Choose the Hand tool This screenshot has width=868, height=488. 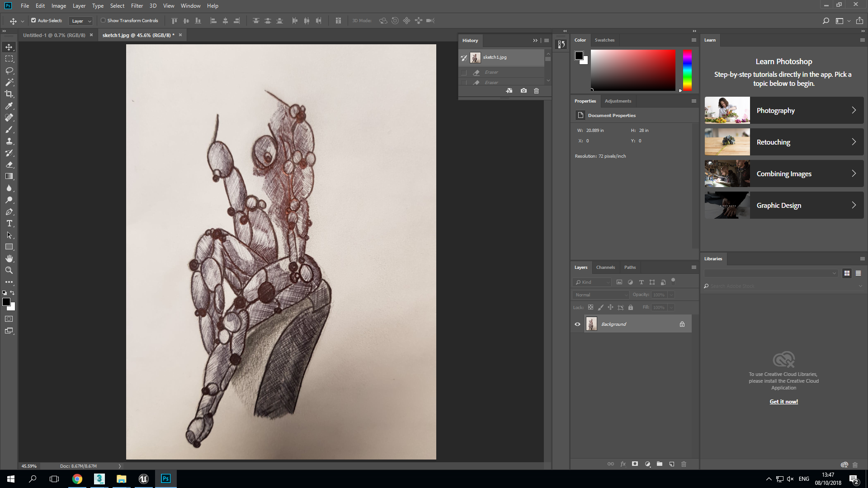pos(9,258)
